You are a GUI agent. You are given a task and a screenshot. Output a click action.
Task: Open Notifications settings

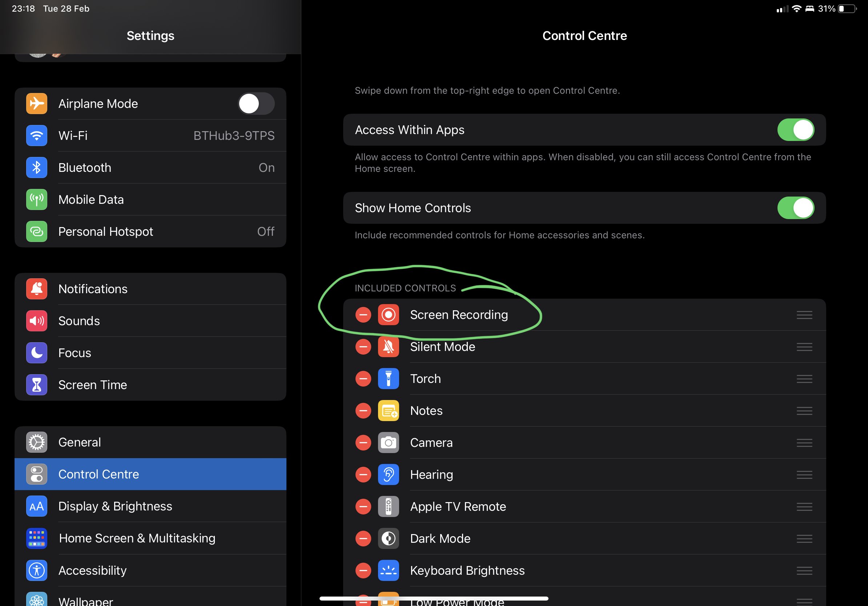[x=150, y=289]
